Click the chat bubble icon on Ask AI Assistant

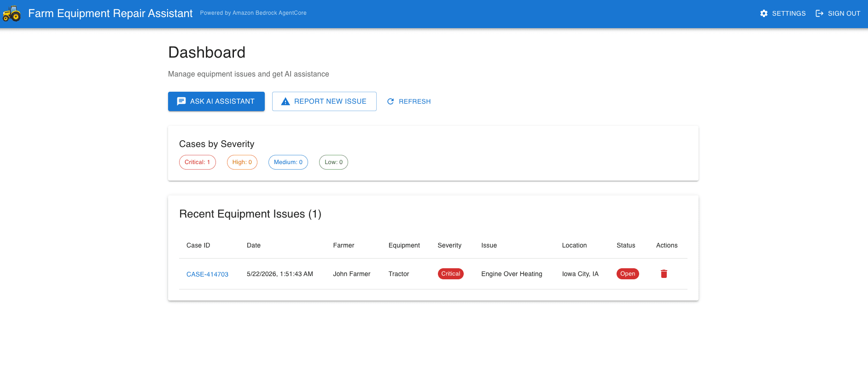pos(181,101)
